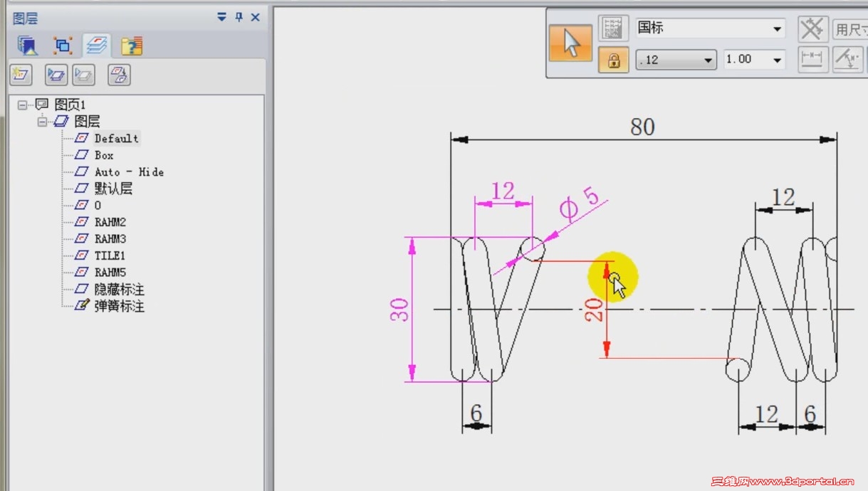Select the RAHM5 layer
The width and height of the screenshot is (868, 491).
pos(110,273)
